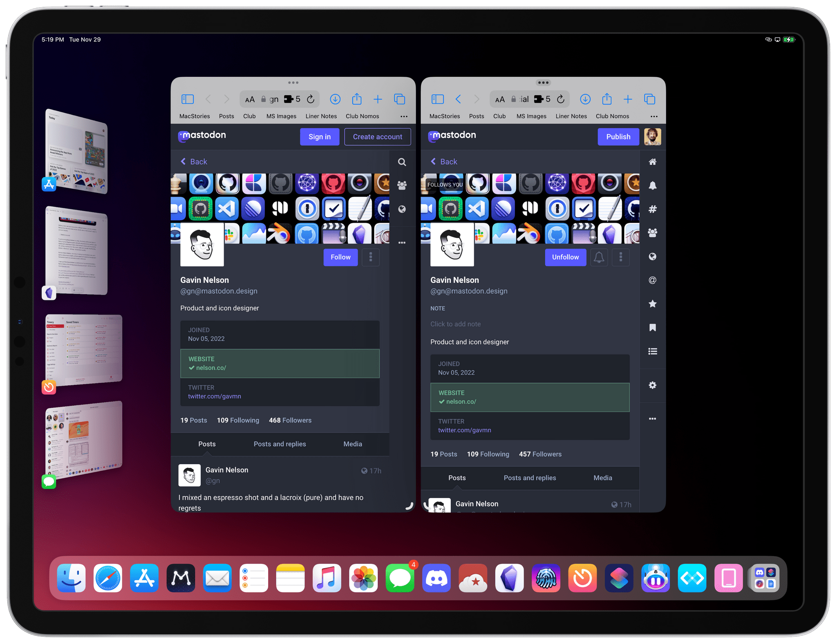
Task: Open Club Nomos bookmark in right Safari
Action: tap(612, 116)
